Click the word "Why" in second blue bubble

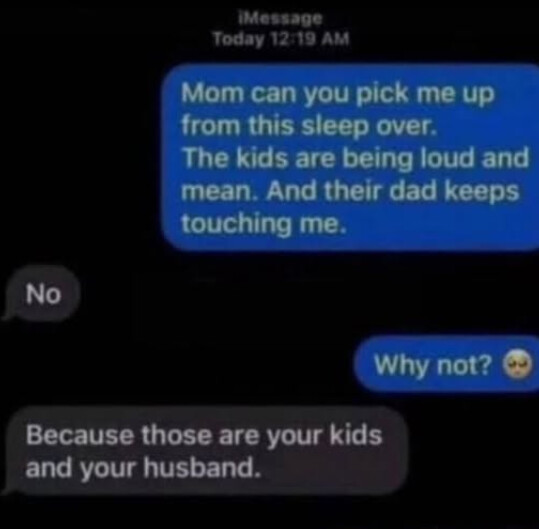402,365
